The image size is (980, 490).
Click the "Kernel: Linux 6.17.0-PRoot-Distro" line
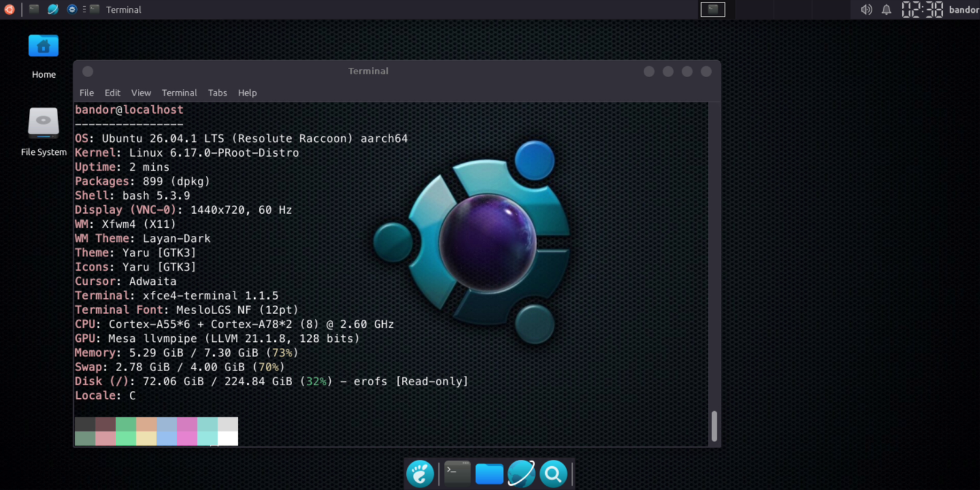187,153
